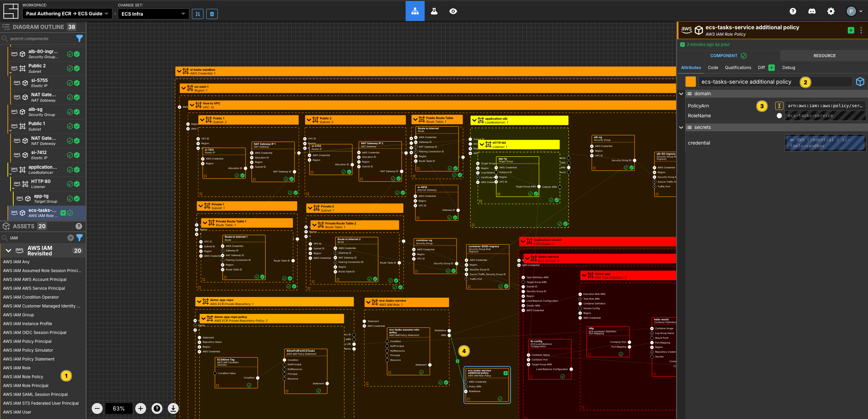Image resolution: width=868 pixels, height=419 pixels.
Task: Open diagram help button
Action: pyautogui.click(x=157, y=408)
